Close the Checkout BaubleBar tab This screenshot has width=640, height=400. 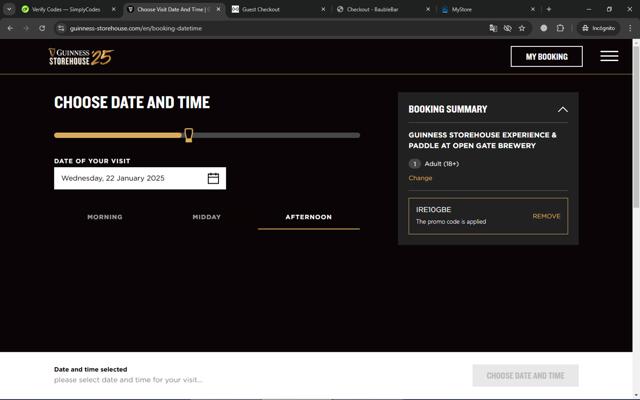[x=428, y=9]
